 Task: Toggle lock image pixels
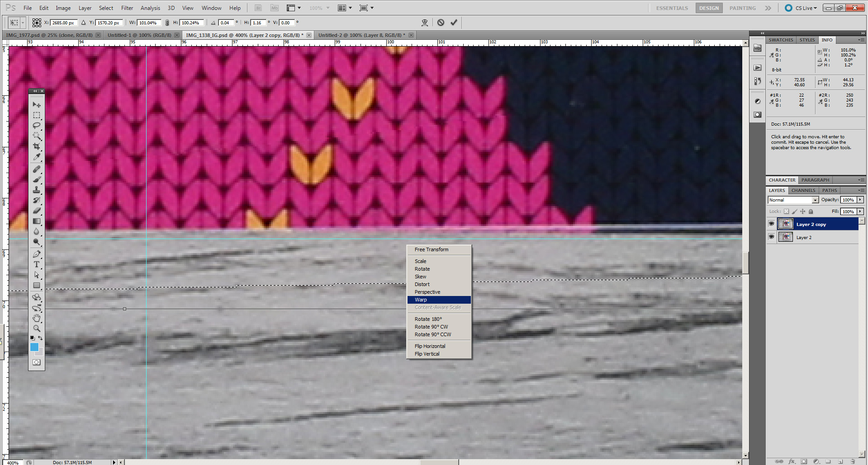[794, 211]
